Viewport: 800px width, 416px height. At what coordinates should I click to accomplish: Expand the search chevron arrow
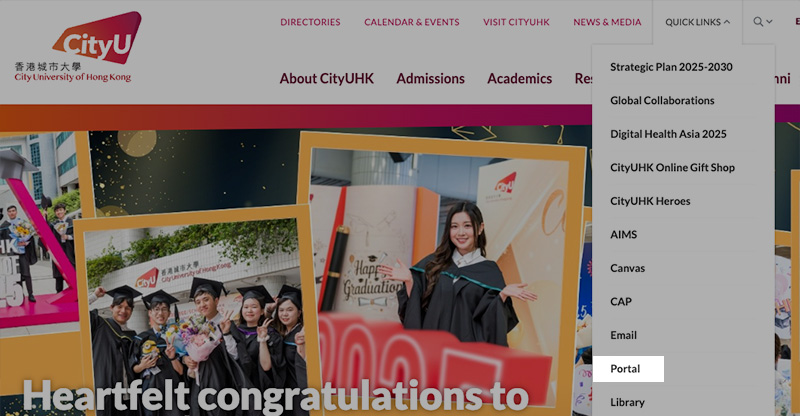769,22
